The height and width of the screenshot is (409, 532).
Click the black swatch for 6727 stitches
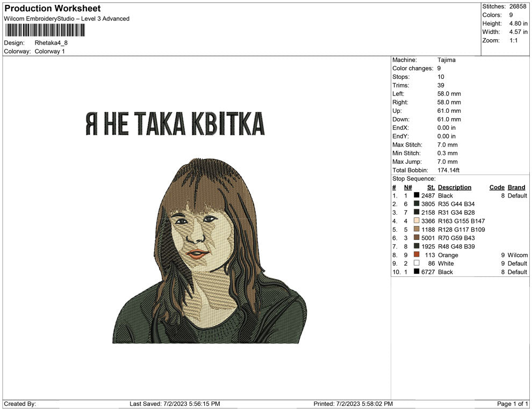tap(416, 272)
